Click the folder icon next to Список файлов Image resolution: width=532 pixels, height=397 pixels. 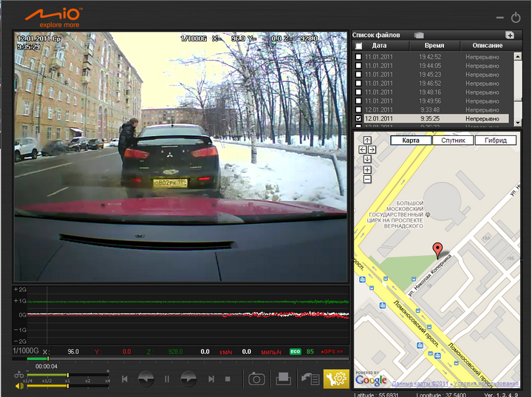click(x=419, y=35)
